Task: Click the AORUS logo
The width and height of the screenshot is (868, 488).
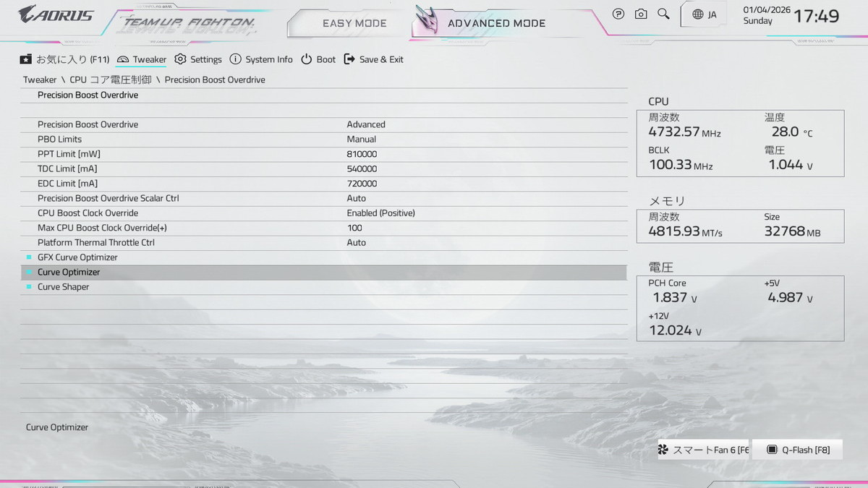Action: click(x=56, y=14)
